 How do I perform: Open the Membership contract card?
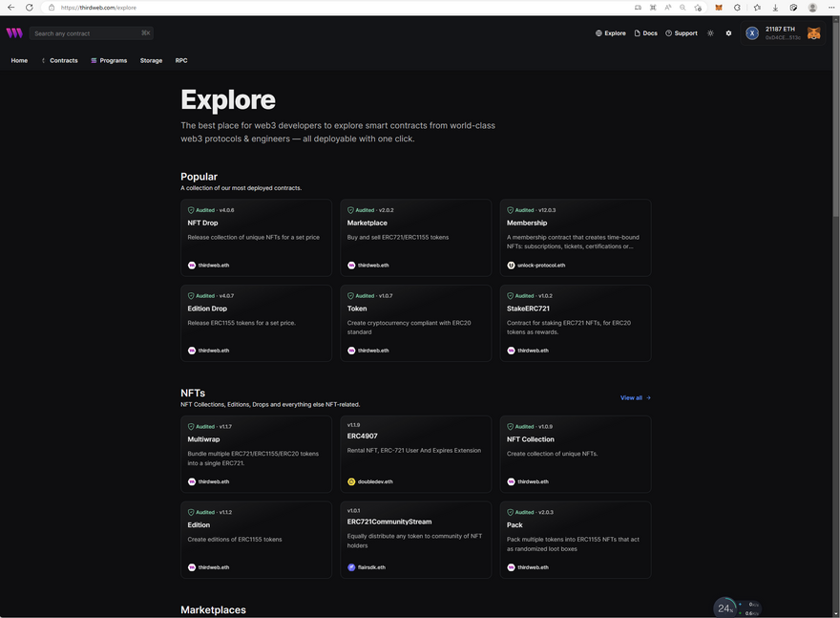click(x=576, y=238)
